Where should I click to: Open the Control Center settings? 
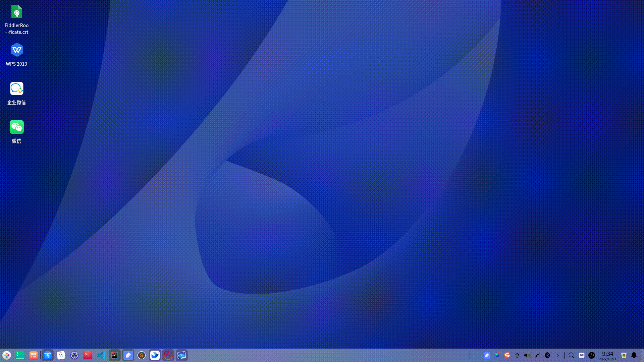click(74, 355)
